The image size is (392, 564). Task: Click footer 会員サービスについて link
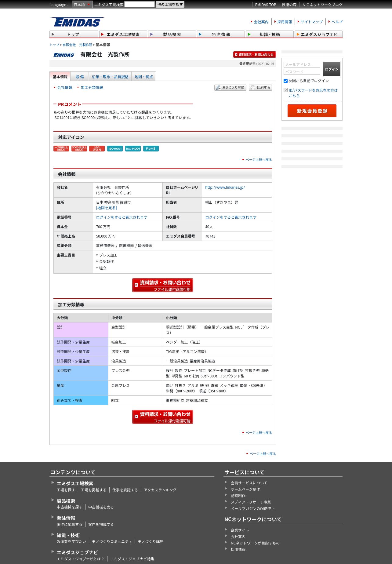(249, 483)
